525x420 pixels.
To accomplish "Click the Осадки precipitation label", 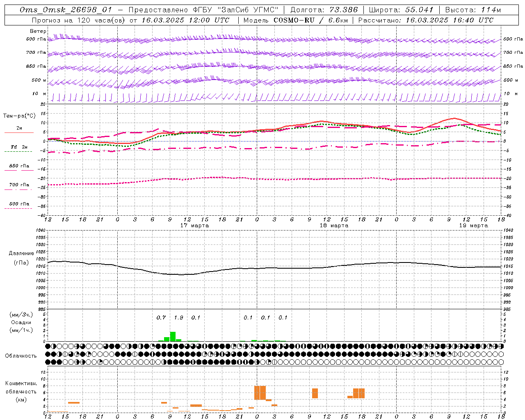I will click(21, 322).
